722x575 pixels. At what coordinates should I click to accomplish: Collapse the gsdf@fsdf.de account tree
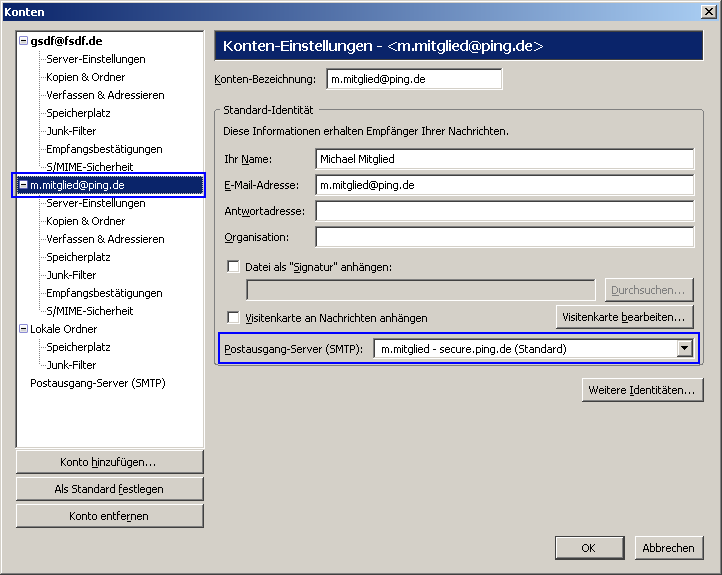coord(23,41)
